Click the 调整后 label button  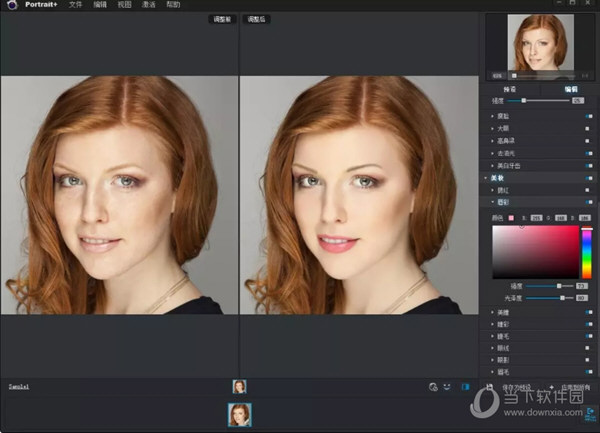[256, 19]
